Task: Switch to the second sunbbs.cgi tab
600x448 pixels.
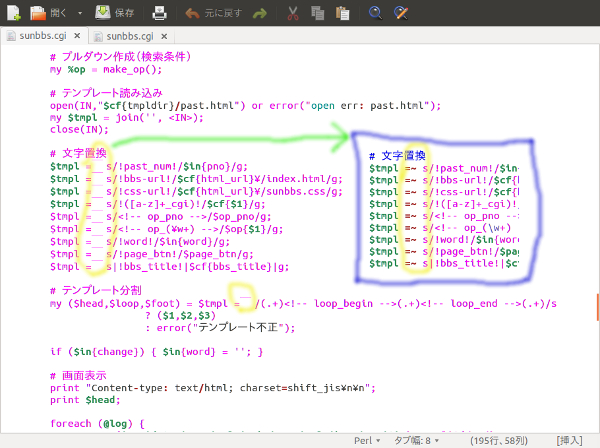Action: click(x=138, y=37)
